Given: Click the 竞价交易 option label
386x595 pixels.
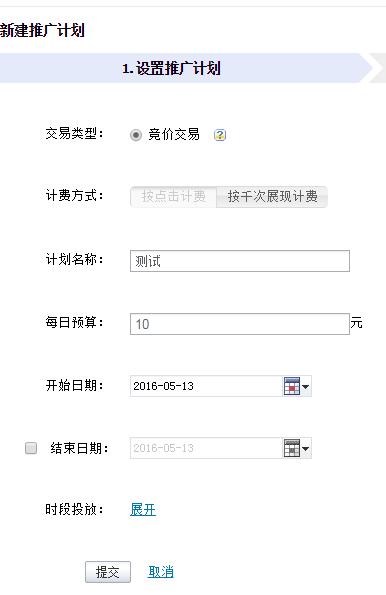Looking at the screenshot, I should point(174,134).
